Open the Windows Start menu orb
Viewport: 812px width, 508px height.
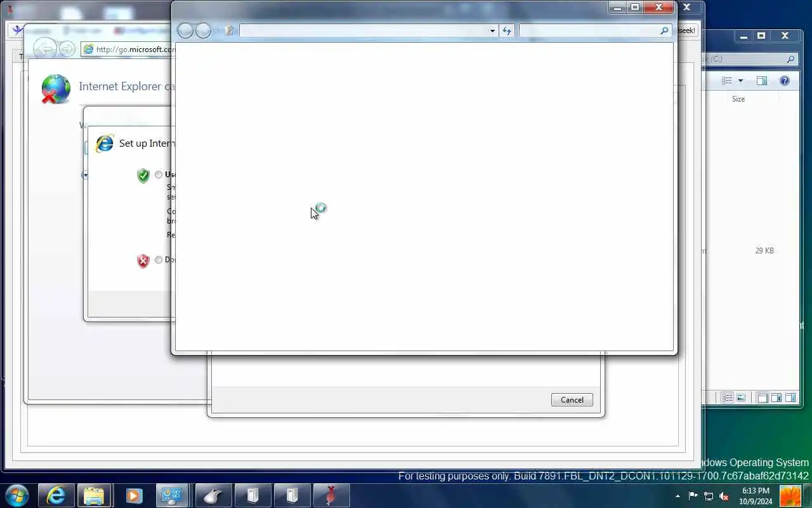16,495
